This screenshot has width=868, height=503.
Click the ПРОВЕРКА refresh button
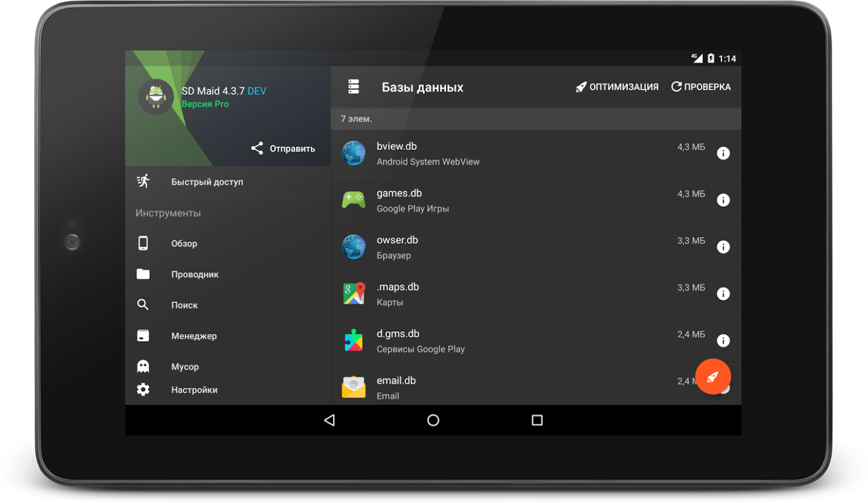(x=701, y=87)
